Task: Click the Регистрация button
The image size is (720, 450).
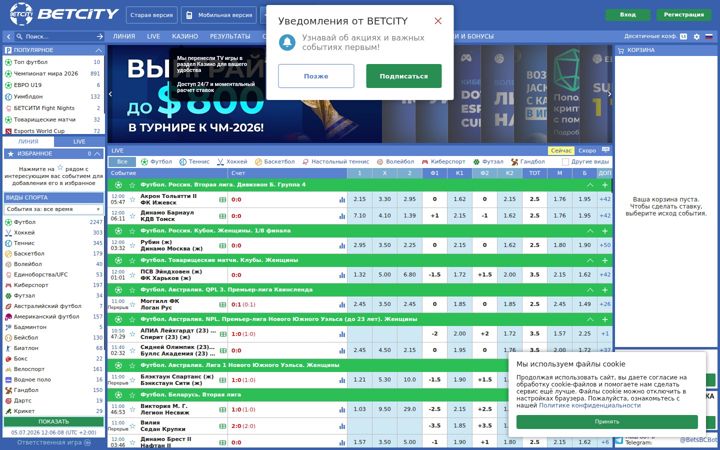Action: click(x=684, y=15)
